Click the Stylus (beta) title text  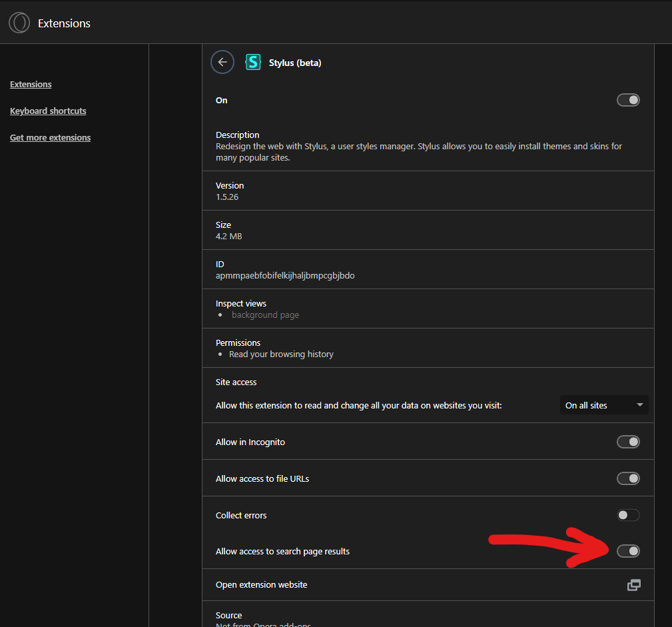(x=295, y=63)
